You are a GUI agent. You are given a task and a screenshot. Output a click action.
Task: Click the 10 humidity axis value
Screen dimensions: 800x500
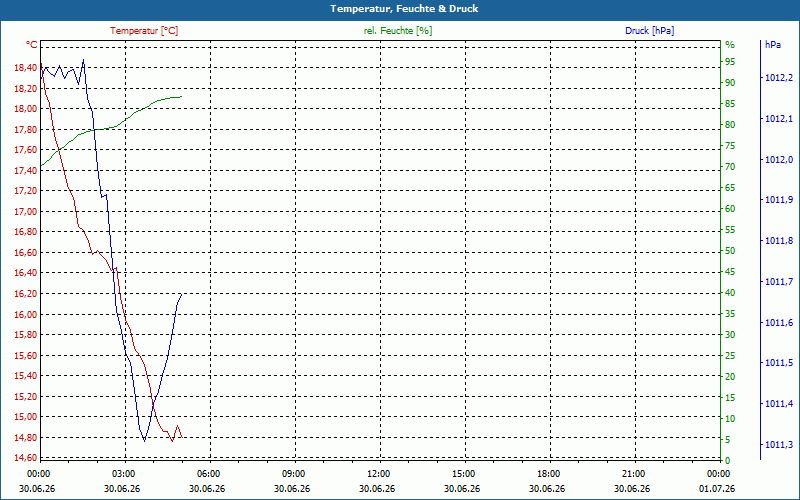(x=730, y=419)
